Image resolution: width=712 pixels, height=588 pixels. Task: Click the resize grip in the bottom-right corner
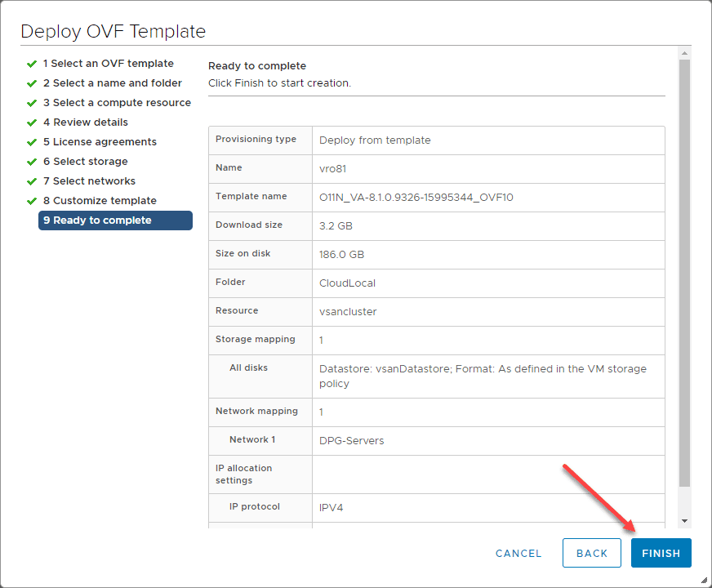pyautogui.click(x=705, y=581)
